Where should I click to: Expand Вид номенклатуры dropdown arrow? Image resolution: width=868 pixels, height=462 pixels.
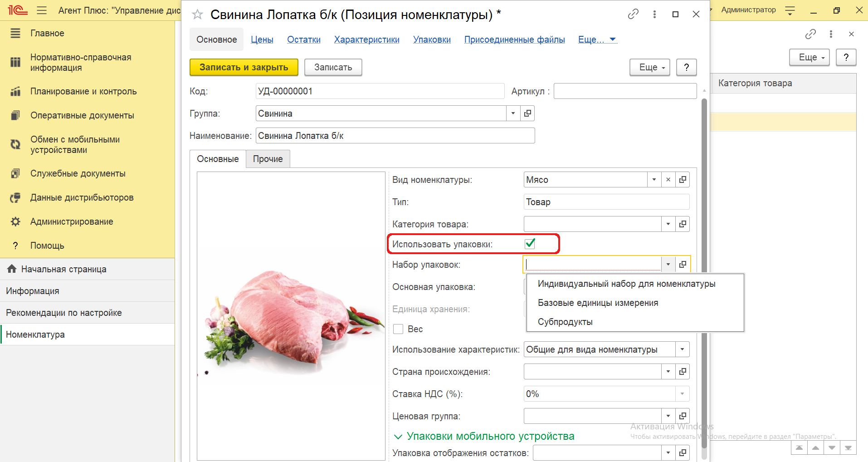click(x=654, y=180)
